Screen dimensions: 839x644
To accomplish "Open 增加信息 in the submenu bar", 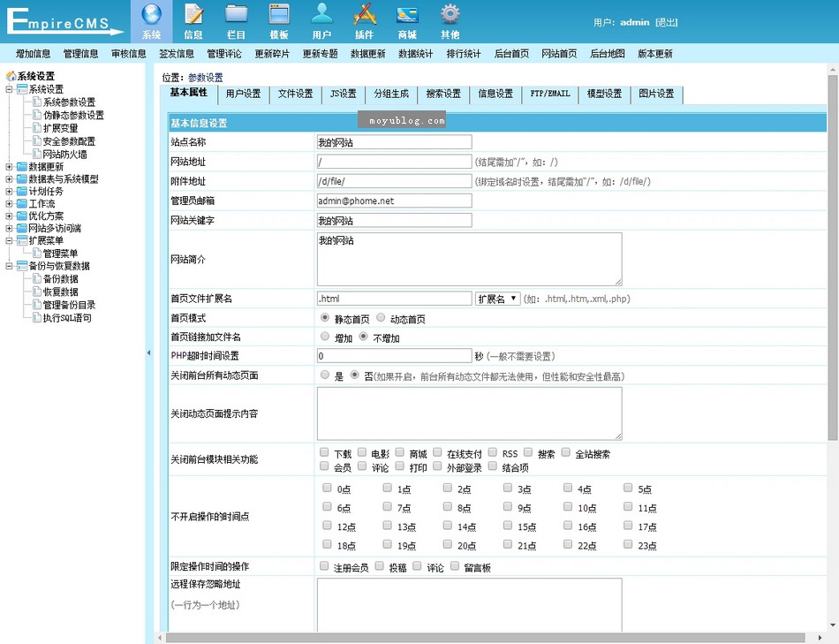I will tap(34, 54).
